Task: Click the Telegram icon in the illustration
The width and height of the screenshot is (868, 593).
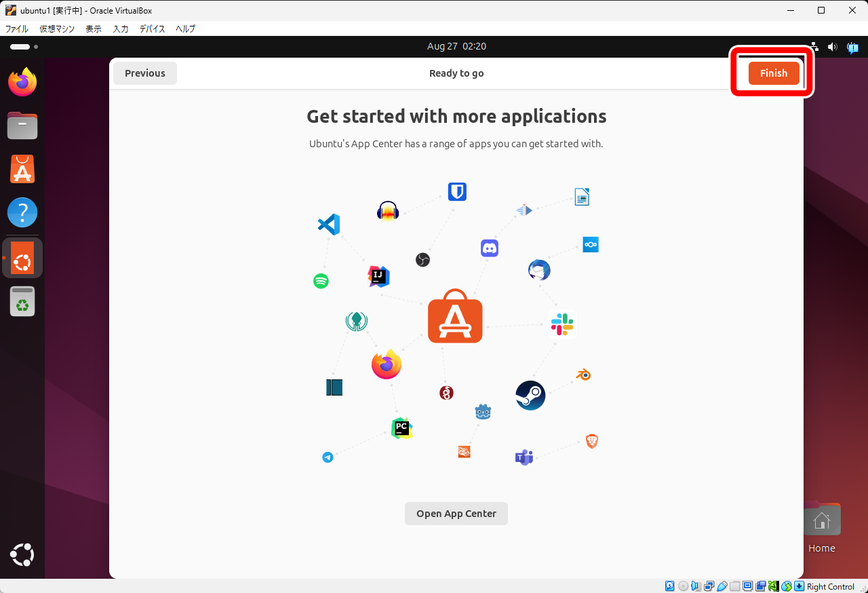Action: click(x=328, y=457)
